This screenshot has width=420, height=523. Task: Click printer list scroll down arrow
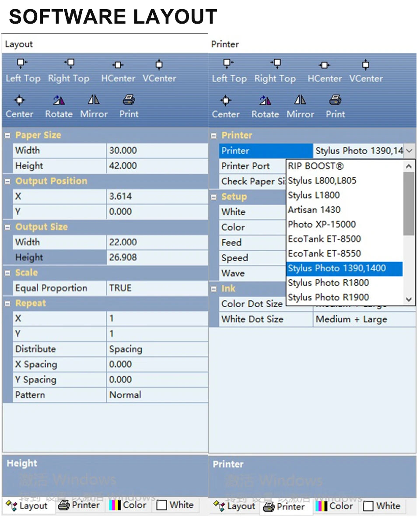409,299
